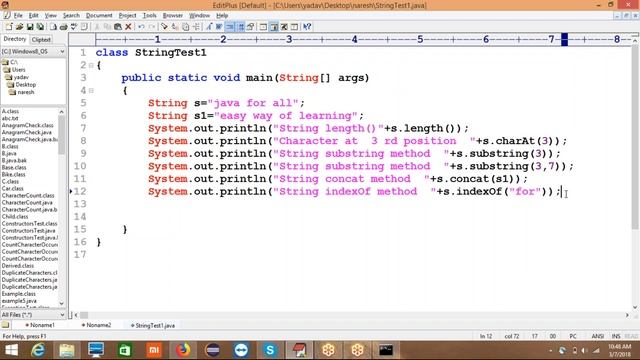Click the Paste toolbar icon
Screen dimensions: 640x360
(x=118, y=27)
